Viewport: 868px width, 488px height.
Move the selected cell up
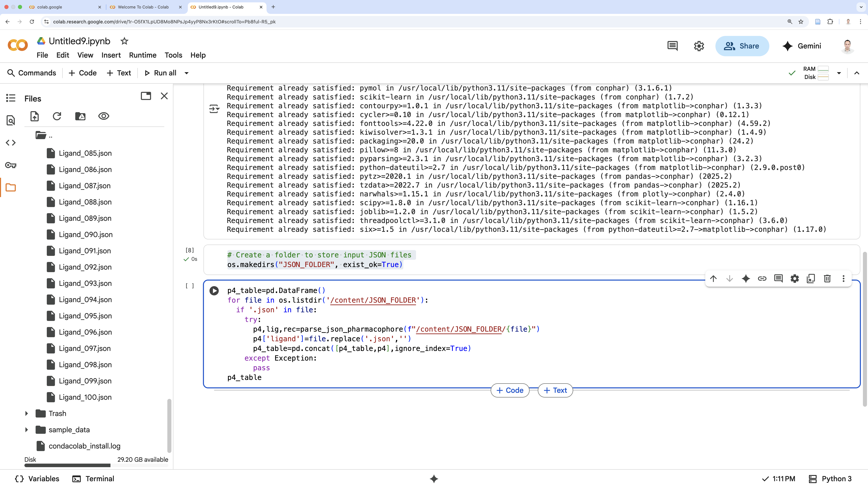coord(713,279)
